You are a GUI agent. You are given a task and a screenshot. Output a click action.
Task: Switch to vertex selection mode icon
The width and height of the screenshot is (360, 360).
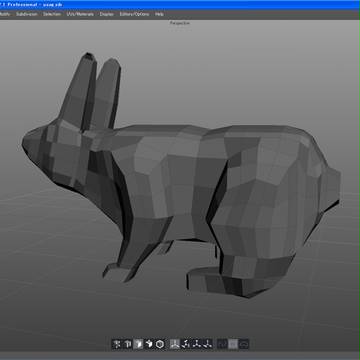pos(116,344)
